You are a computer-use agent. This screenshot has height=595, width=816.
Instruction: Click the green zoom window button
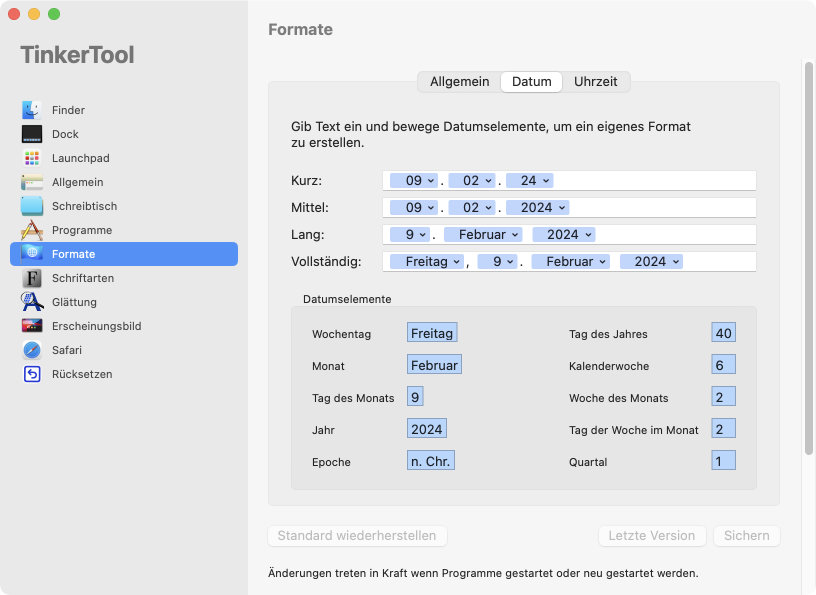(x=54, y=14)
